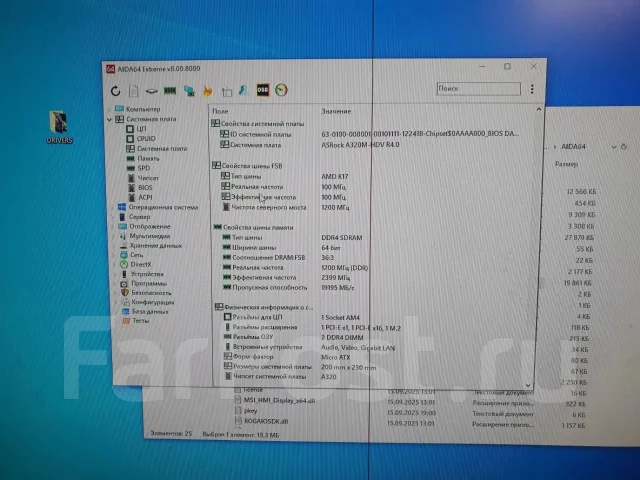This screenshot has width=640, height=480.
Task: Launch the stability test flame icon
Action: click(207, 91)
